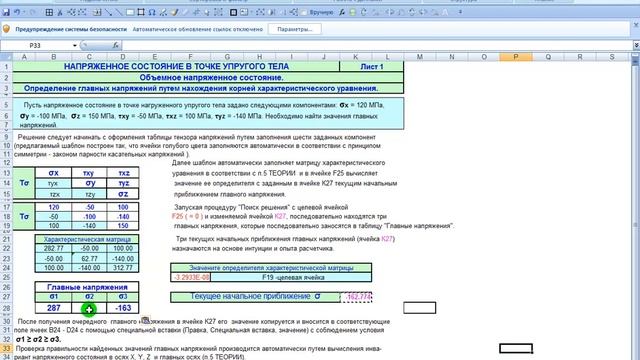Viewport: 640px width, 360px height.
Task: Open Insert Function from formula bar fx
Action: pyautogui.click(x=116, y=45)
